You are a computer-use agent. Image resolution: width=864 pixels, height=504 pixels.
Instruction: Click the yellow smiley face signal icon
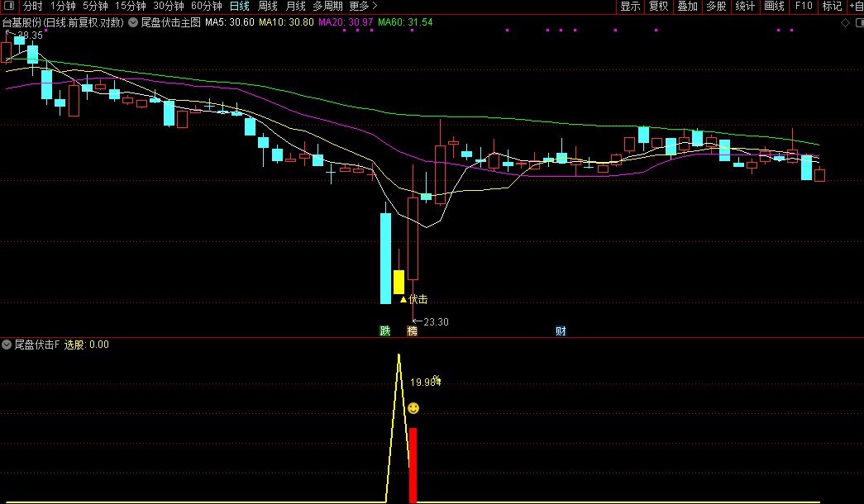coord(413,408)
